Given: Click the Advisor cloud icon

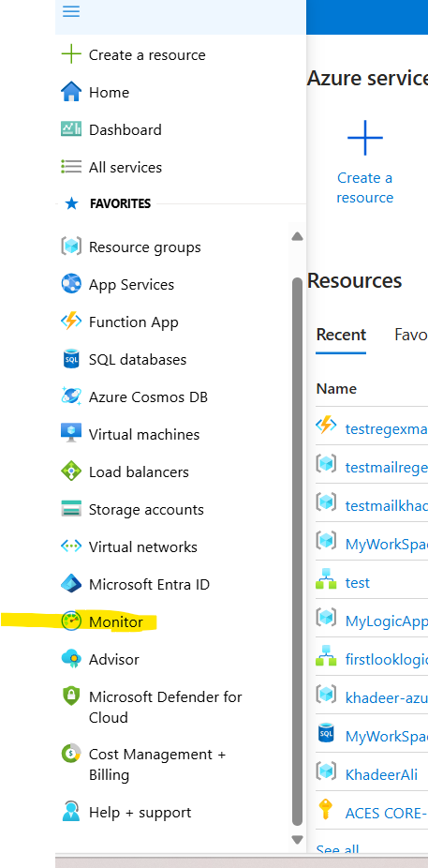Looking at the screenshot, I should 71,659.
